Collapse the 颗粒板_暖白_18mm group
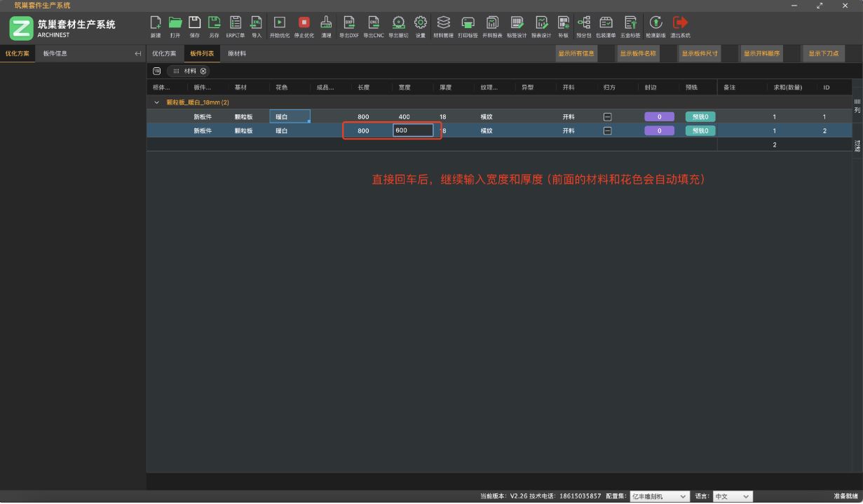The width and height of the screenshot is (863, 504). pyautogui.click(x=157, y=103)
